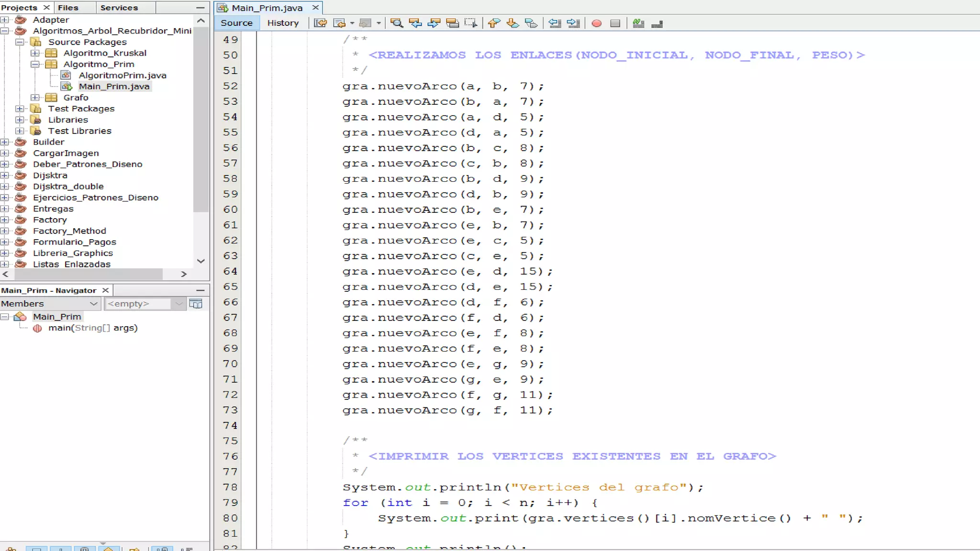
Task: Expand the Algoritmo_Kruskal package node
Action: pyautogui.click(x=35, y=53)
